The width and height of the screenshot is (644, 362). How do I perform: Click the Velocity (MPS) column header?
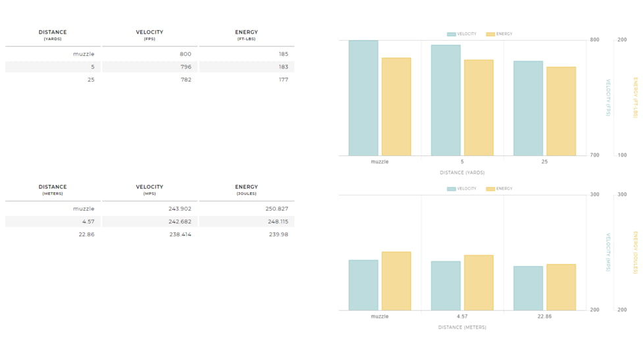click(x=149, y=190)
